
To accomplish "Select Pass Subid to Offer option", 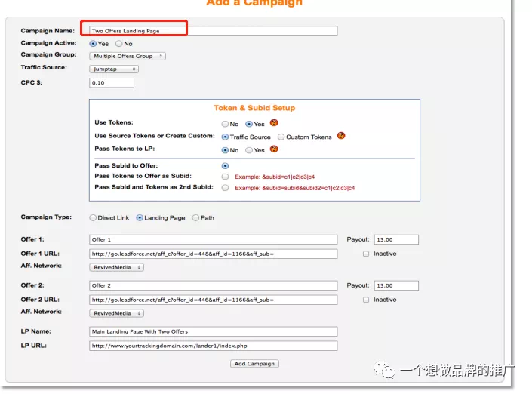I will coord(225,166).
